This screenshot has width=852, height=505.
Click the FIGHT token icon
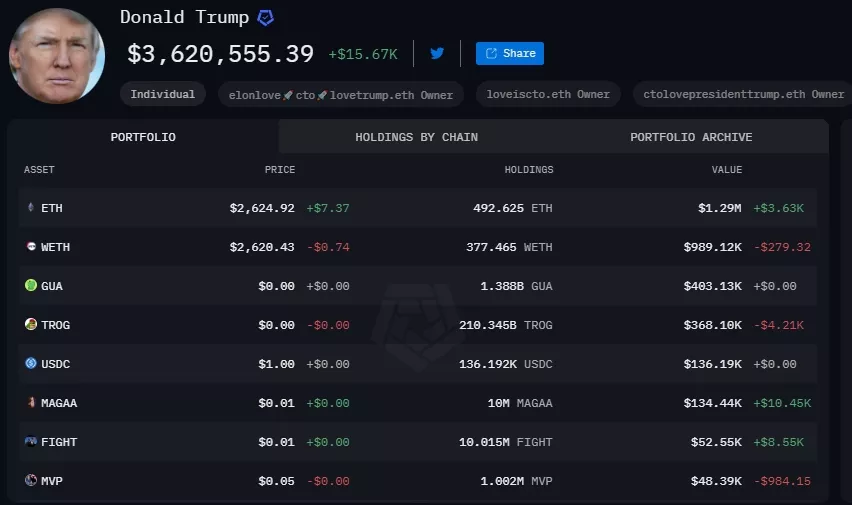(30, 442)
